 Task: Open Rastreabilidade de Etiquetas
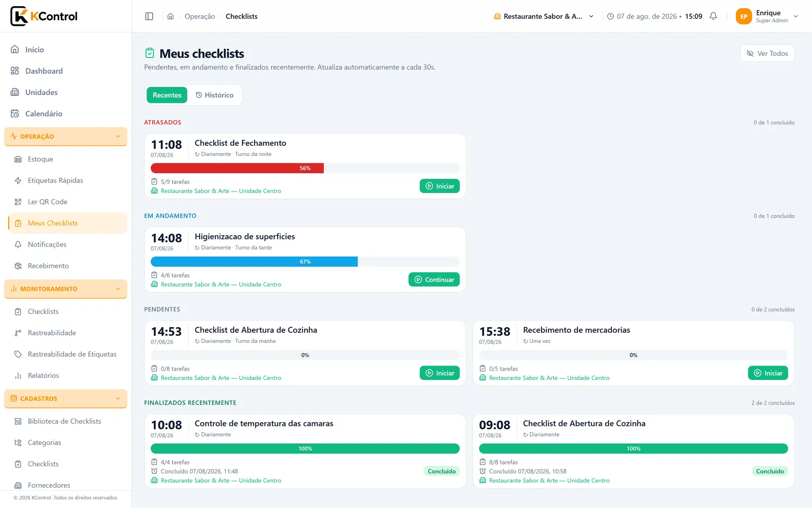pos(65,354)
